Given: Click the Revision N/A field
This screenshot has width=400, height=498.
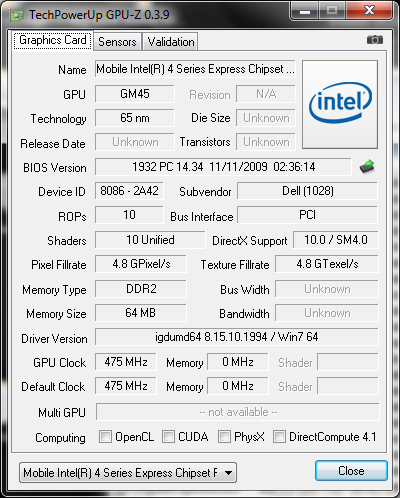Looking at the screenshot, I should [266, 94].
